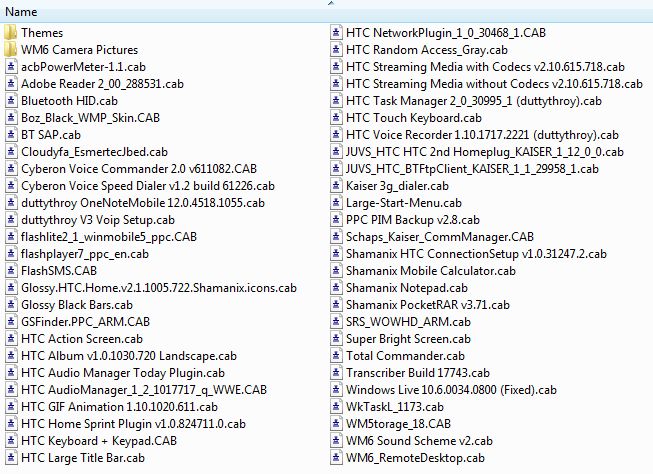
Task: Select the icon of Cloudyfa_EsmertecJbed.cab
Action: pos(11,152)
